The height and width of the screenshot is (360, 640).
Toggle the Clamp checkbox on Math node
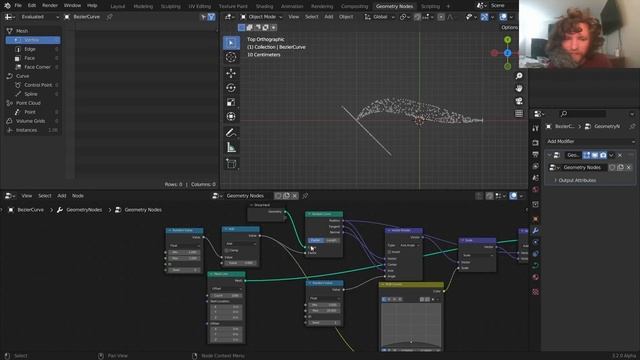point(227,250)
